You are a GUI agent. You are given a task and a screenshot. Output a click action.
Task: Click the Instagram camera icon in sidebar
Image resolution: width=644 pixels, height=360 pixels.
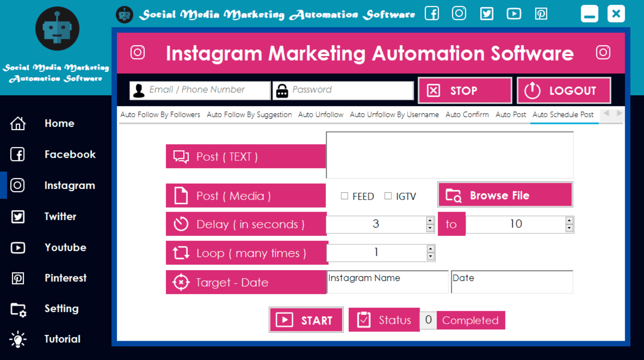pos(18,185)
